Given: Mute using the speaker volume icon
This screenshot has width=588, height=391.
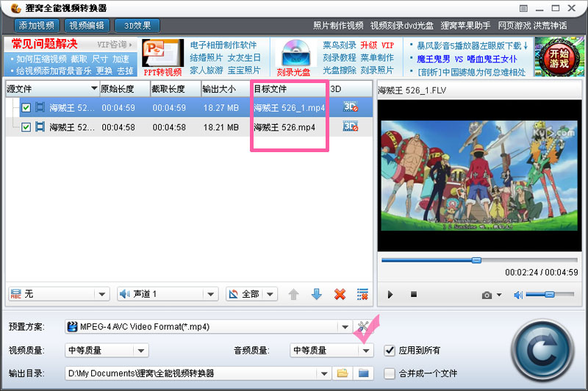Looking at the screenshot, I should [518, 295].
